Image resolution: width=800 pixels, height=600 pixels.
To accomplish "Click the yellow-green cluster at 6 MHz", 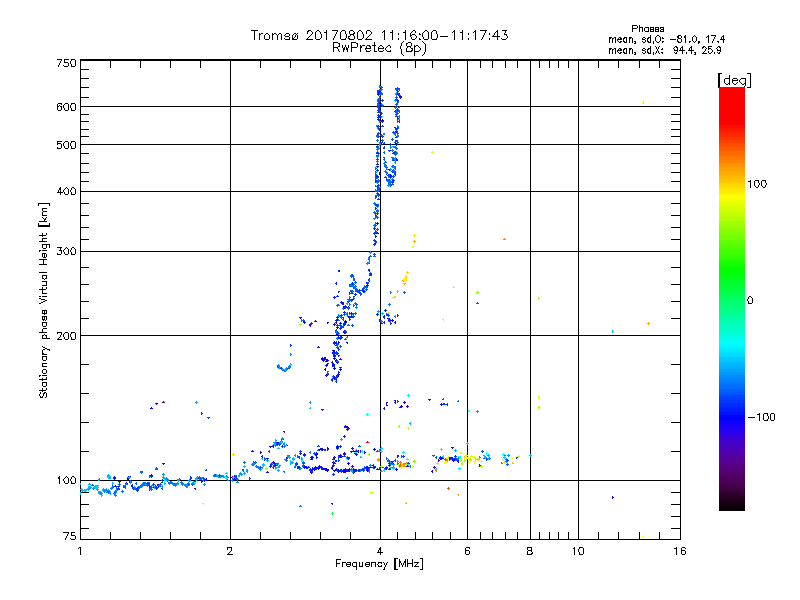I will [470, 459].
